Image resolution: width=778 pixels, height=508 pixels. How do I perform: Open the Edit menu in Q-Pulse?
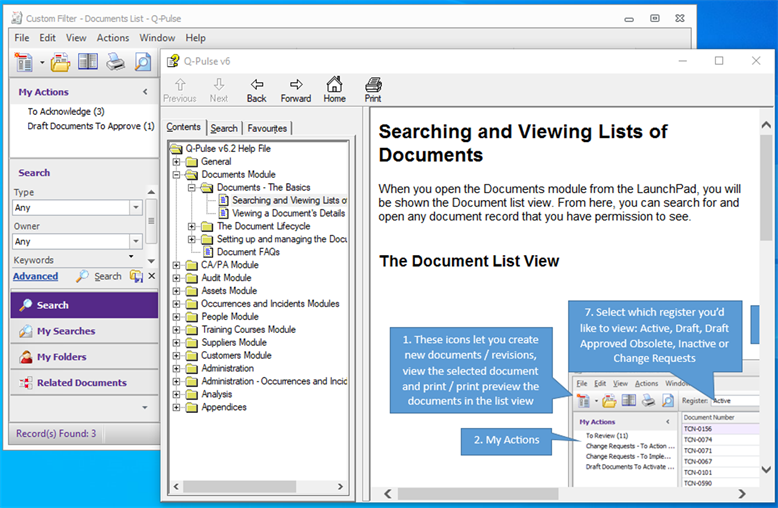pos(48,38)
